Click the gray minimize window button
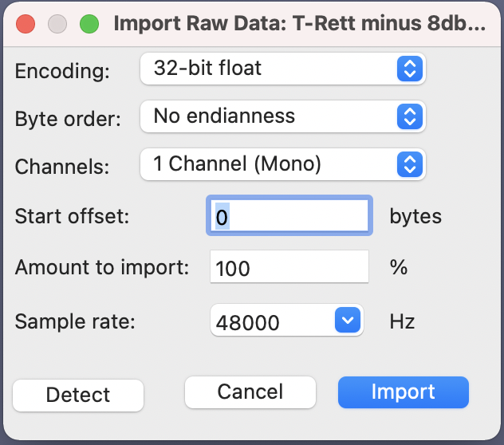Viewport: 504px width, 445px height. pyautogui.click(x=57, y=24)
